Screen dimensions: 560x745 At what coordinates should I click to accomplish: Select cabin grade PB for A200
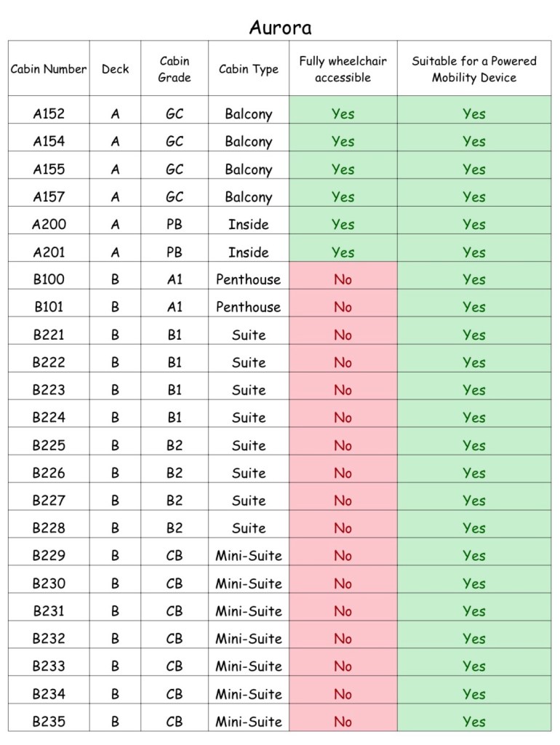175,225
